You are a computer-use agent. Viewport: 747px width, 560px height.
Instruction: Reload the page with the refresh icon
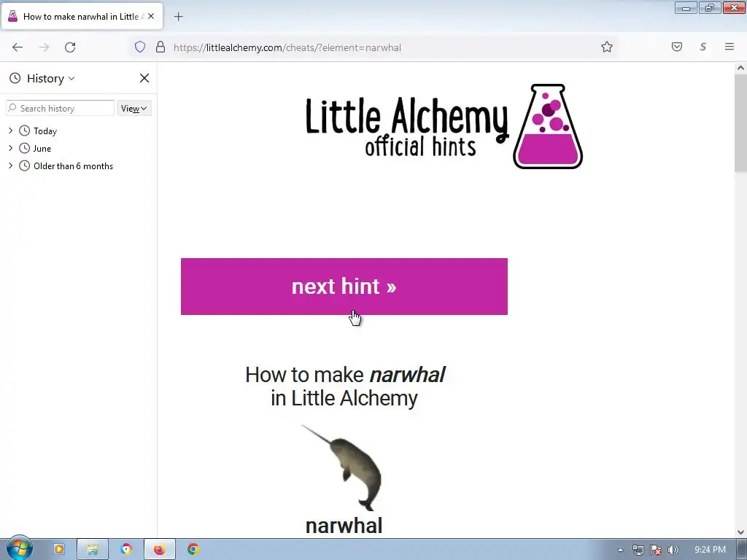pyautogui.click(x=70, y=47)
